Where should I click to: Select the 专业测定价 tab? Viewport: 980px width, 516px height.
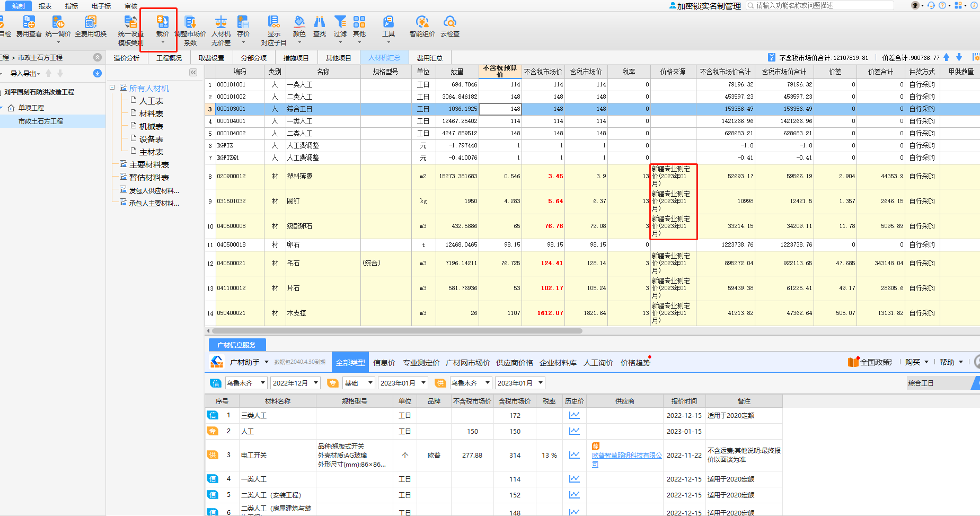click(421, 363)
